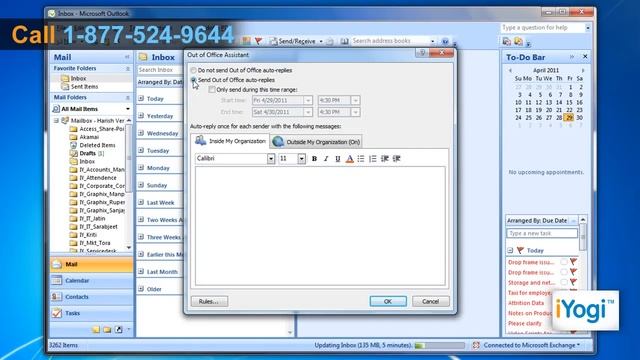
Task: Apply numbered list formatting
Action: tap(373, 159)
